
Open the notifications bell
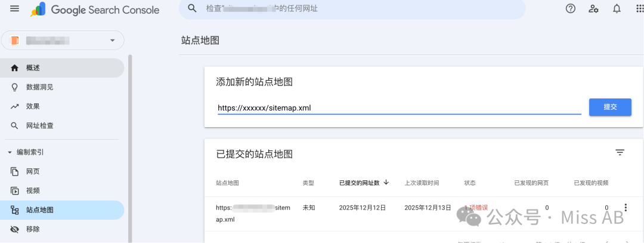click(x=617, y=8)
